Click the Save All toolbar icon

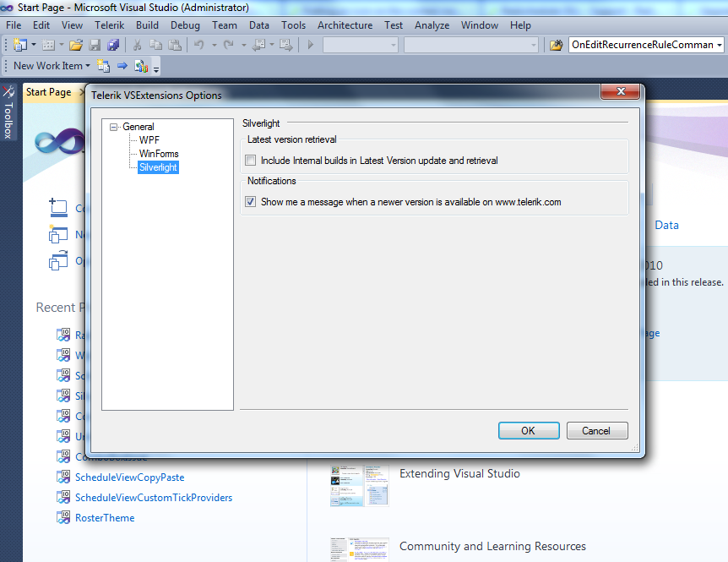pyautogui.click(x=113, y=45)
